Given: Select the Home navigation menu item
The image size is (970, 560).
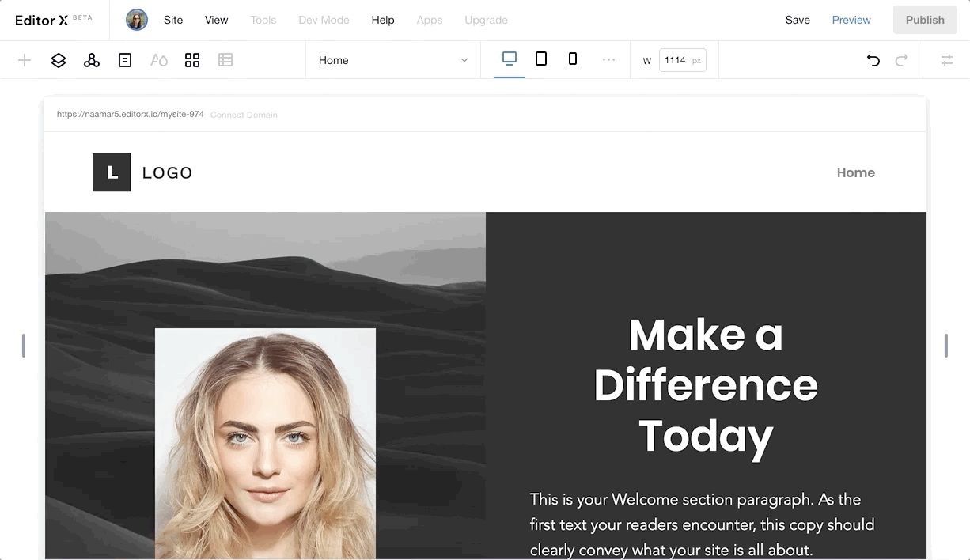Looking at the screenshot, I should [x=856, y=172].
